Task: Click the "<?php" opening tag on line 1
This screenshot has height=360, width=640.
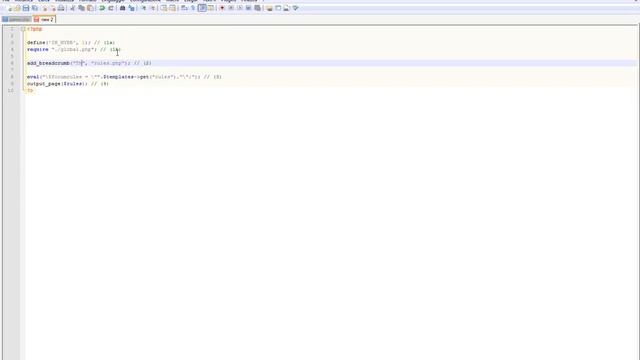Action: point(35,29)
